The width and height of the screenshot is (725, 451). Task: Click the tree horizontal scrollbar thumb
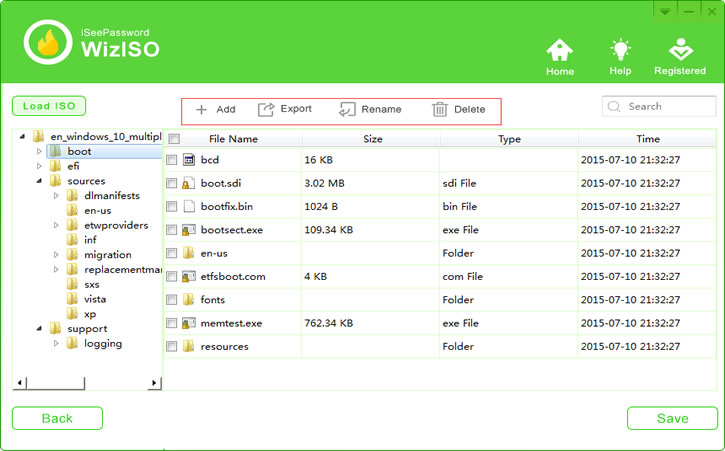pyautogui.click(x=55, y=383)
